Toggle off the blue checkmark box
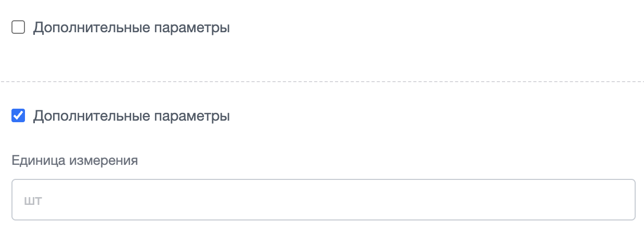The image size is (644, 234). pyautogui.click(x=18, y=116)
